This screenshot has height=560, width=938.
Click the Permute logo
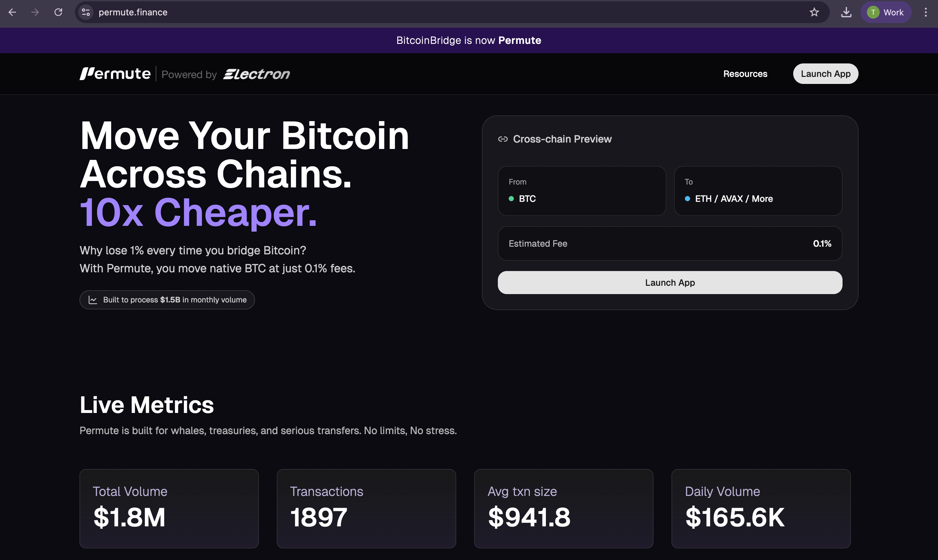click(115, 74)
